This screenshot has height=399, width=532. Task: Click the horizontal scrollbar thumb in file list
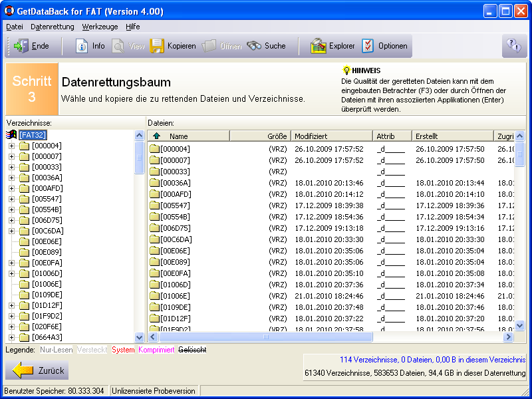coord(266,337)
